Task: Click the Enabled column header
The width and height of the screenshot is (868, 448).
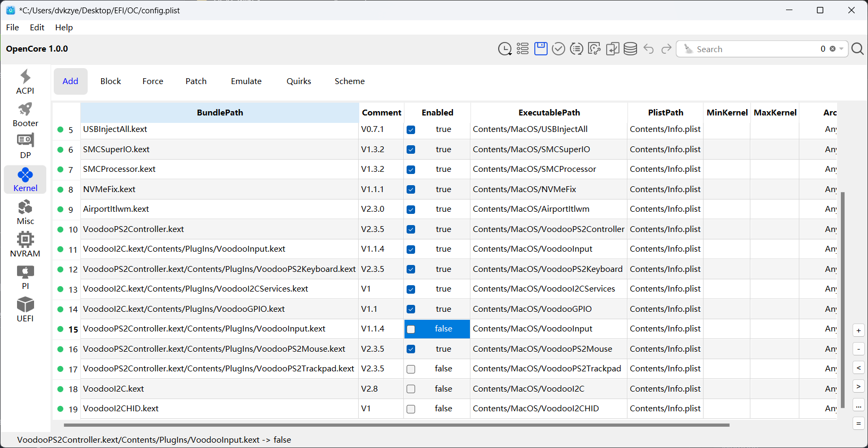Action: click(x=437, y=112)
